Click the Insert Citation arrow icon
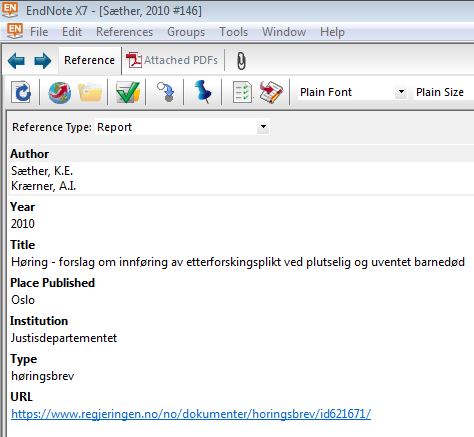Screen dimensions: 474x437 [165, 92]
